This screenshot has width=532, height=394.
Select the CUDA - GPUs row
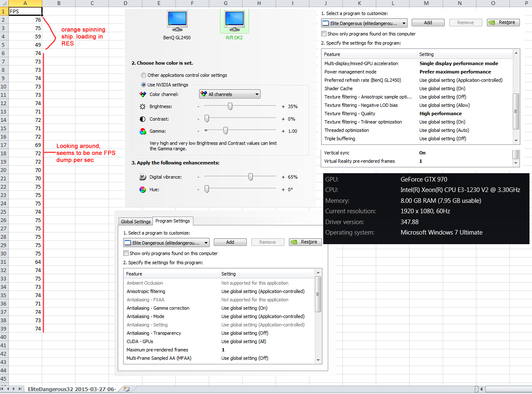pos(220,341)
